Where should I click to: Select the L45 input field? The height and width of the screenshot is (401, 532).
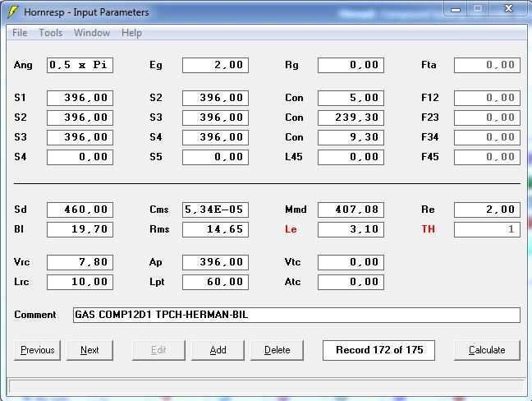[351, 157]
